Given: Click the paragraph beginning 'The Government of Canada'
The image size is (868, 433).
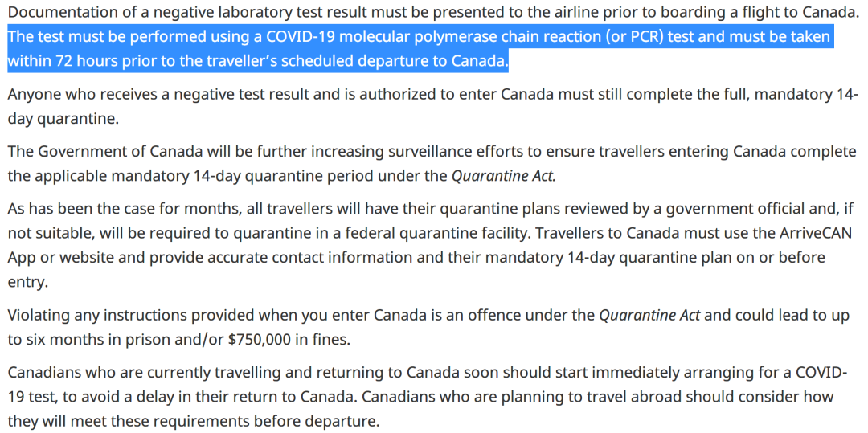Looking at the screenshot, I should point(432,164).
